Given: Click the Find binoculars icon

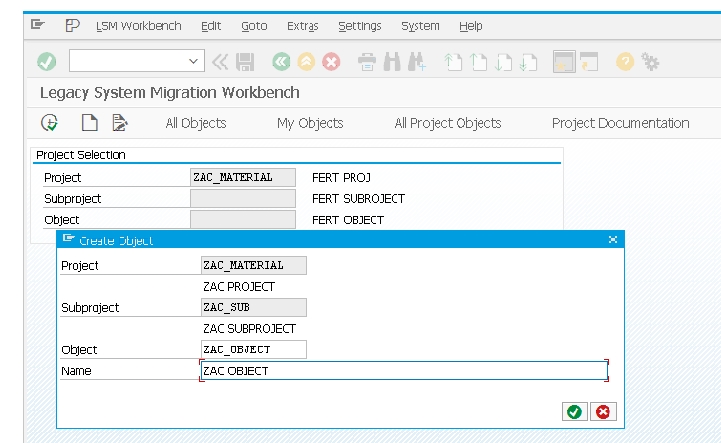Looking at the screenshot, I should pos(392,62).
